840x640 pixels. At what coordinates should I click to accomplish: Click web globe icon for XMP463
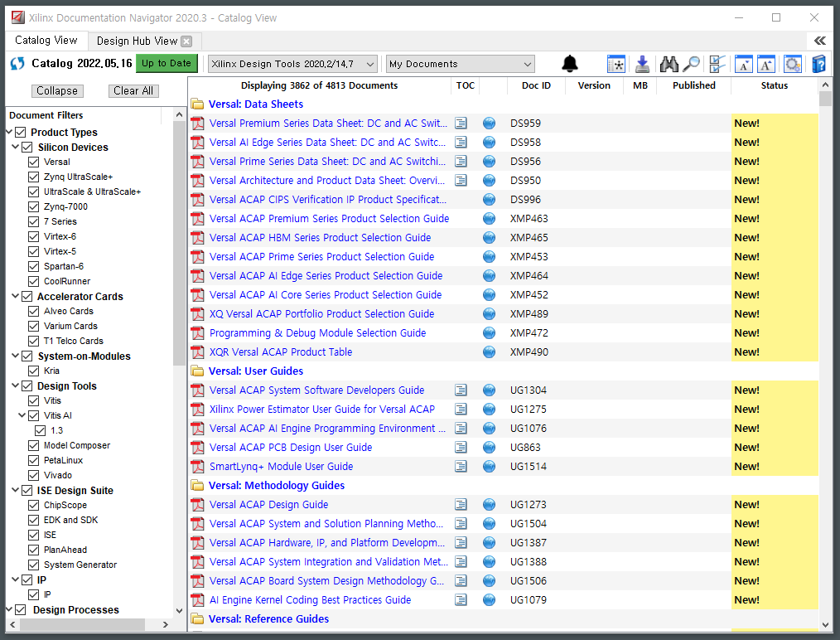489,219
